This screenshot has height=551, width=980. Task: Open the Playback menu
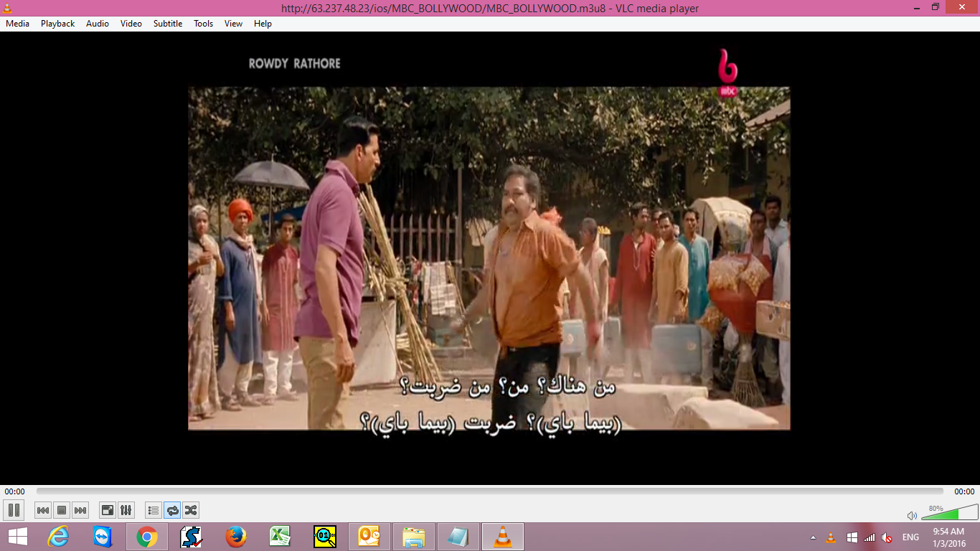pyautogui.click(x=57, y=24)
